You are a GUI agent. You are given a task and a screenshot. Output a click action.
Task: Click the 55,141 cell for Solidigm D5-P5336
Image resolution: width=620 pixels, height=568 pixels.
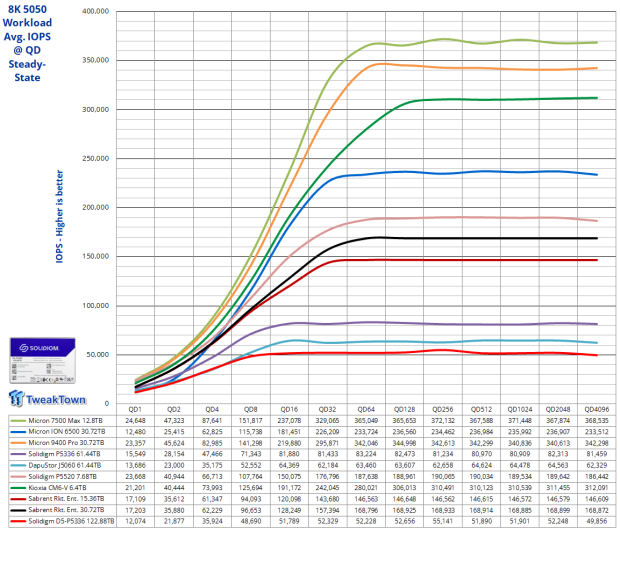pos(443,521)
